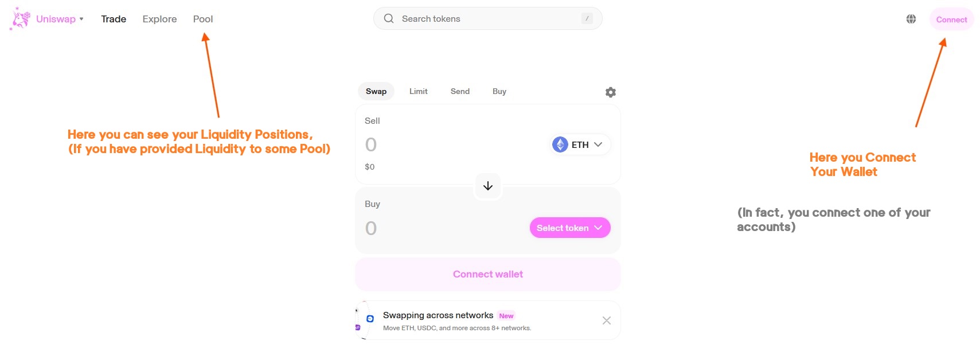Click the search magnifier icon
Screen dimensions: 980x348
coord(389,18)
